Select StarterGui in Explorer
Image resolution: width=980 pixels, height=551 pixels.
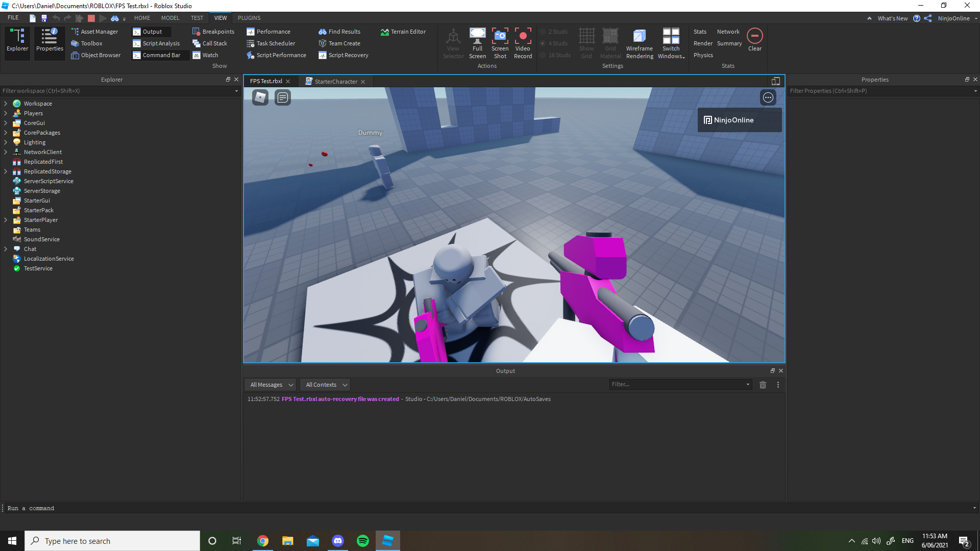click(37, 201)
